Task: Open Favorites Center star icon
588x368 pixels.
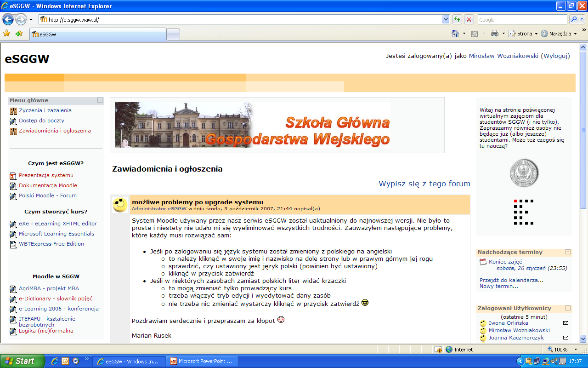Action: tap(6, 34)
